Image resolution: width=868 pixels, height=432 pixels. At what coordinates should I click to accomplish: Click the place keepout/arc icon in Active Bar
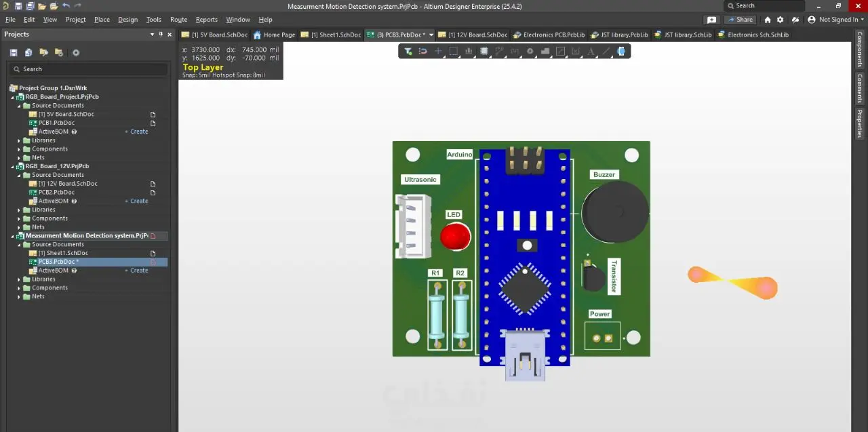[x=561, y=51]
